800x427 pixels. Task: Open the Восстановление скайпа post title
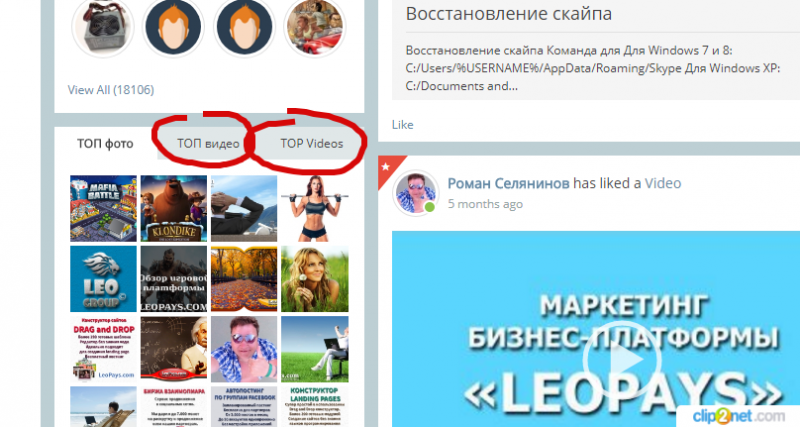(509, 13)
